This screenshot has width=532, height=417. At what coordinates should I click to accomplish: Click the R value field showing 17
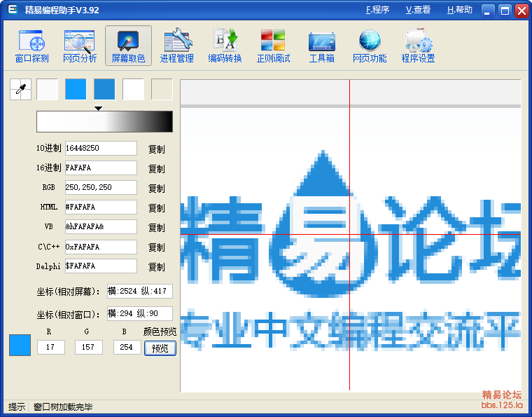click(x=51, y=348)
